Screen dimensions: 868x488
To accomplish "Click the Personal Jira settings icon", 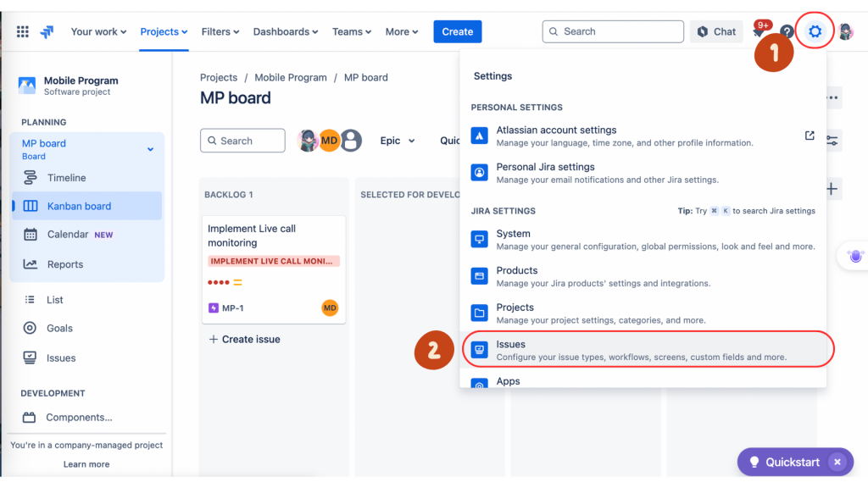I will coord(480,172).
